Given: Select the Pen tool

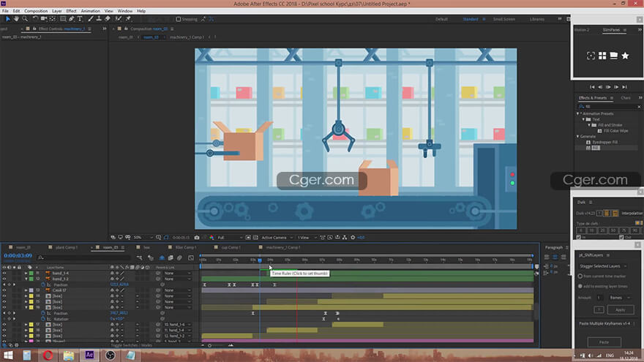Looking at the screenshot, I should 72,19.
